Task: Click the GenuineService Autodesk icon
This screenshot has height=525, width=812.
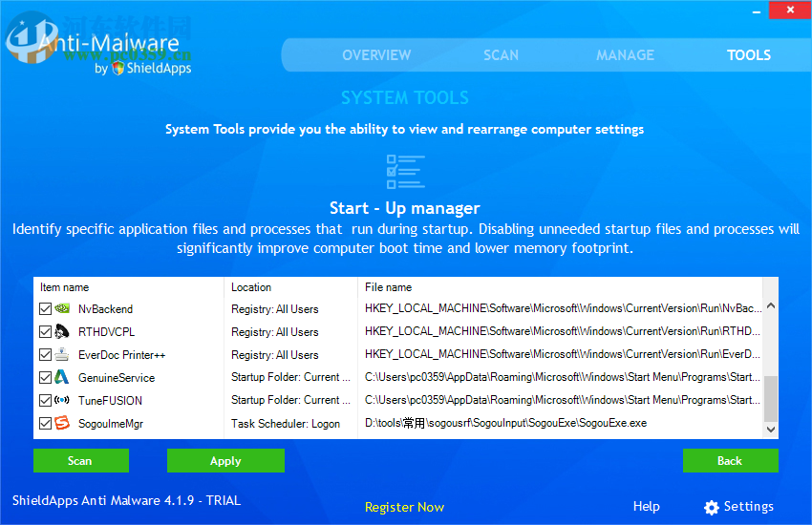Action: [x=62, y=377]
